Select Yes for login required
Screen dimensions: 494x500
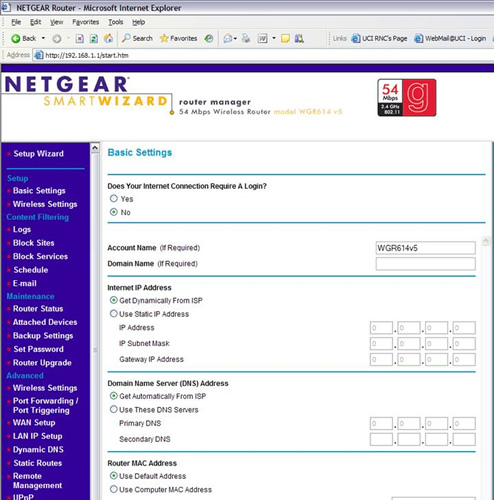coord(114,199)
